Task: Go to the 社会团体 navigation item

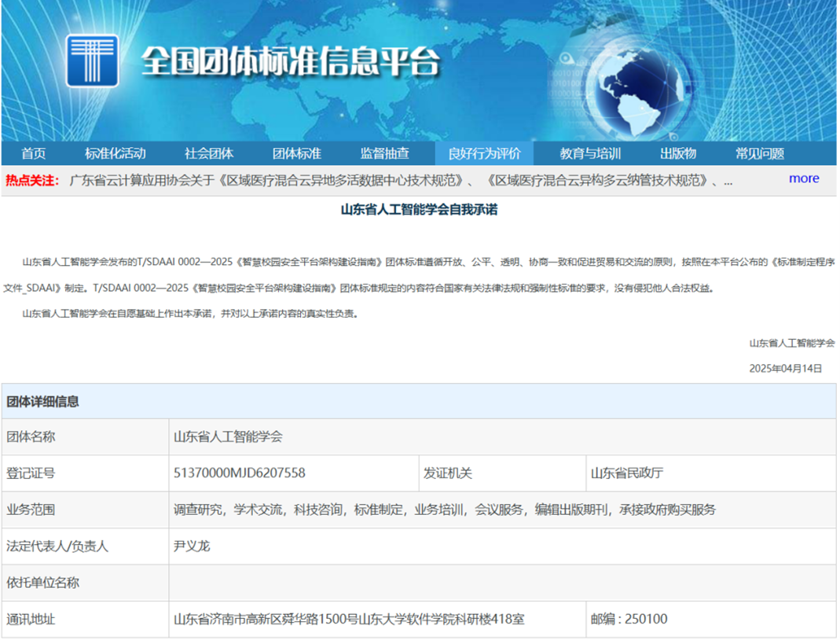Action: point(209,154)
